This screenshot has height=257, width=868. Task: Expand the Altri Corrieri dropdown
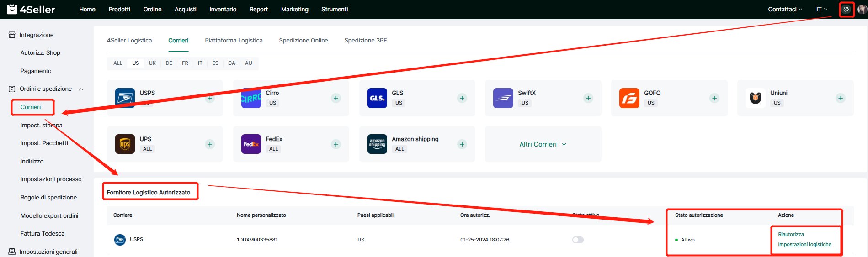point(543,144)
